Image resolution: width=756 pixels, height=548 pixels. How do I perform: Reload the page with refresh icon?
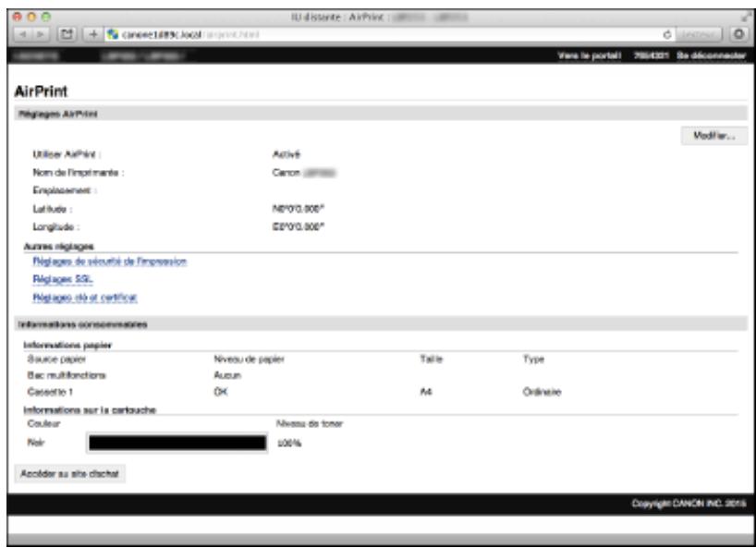click(666, 34)
